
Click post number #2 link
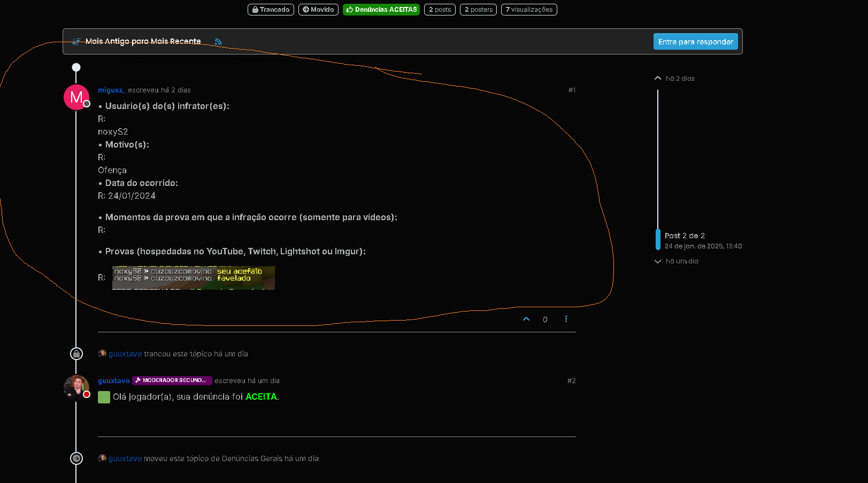tap(571, 381)
